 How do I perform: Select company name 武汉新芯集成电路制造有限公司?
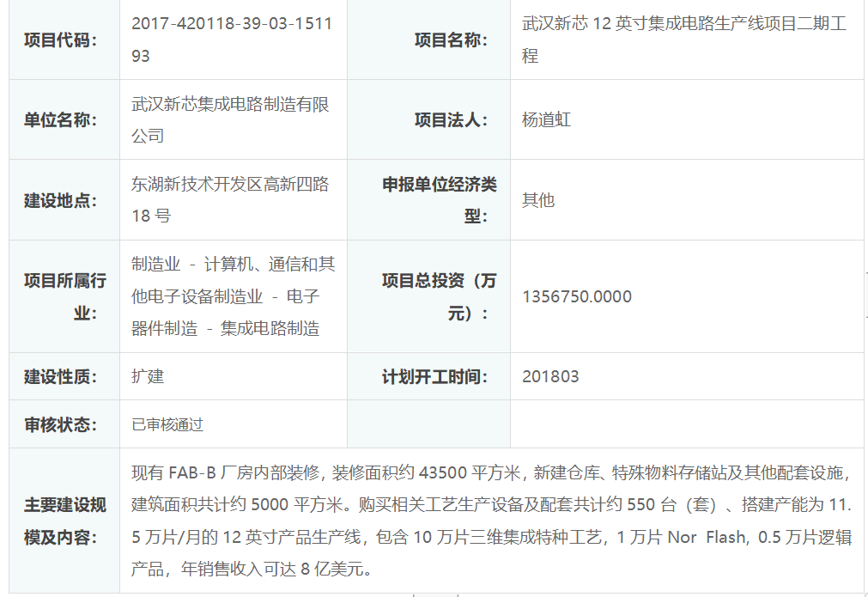click(230, 119)
